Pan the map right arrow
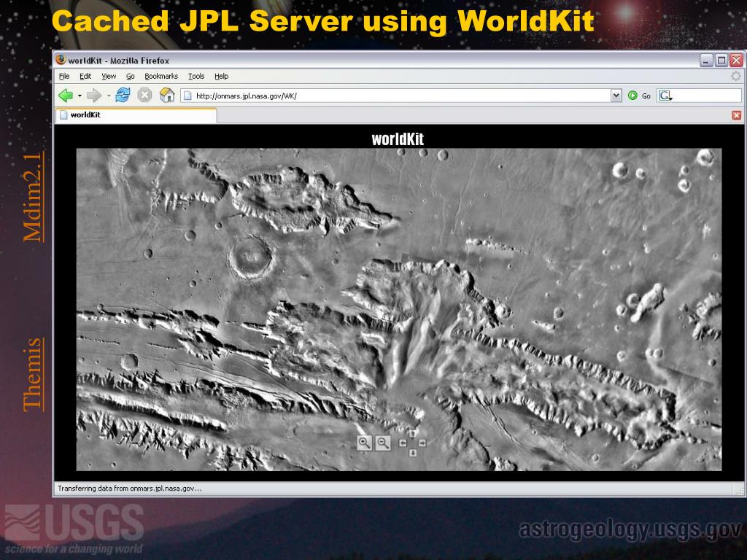Screen dimensions: 747x560 [422, 443]
